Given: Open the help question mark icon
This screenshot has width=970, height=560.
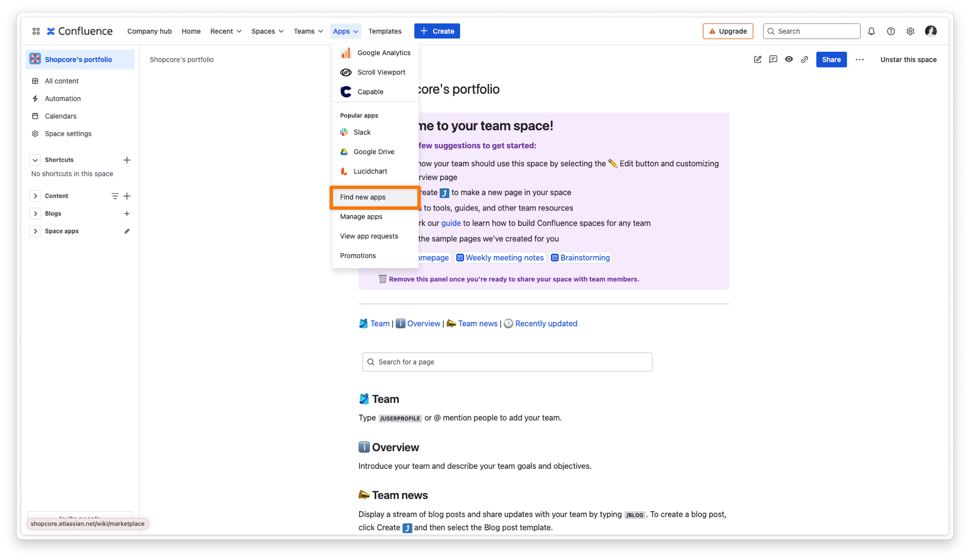Looking at the screenshot, I should [x=891, y=31].
